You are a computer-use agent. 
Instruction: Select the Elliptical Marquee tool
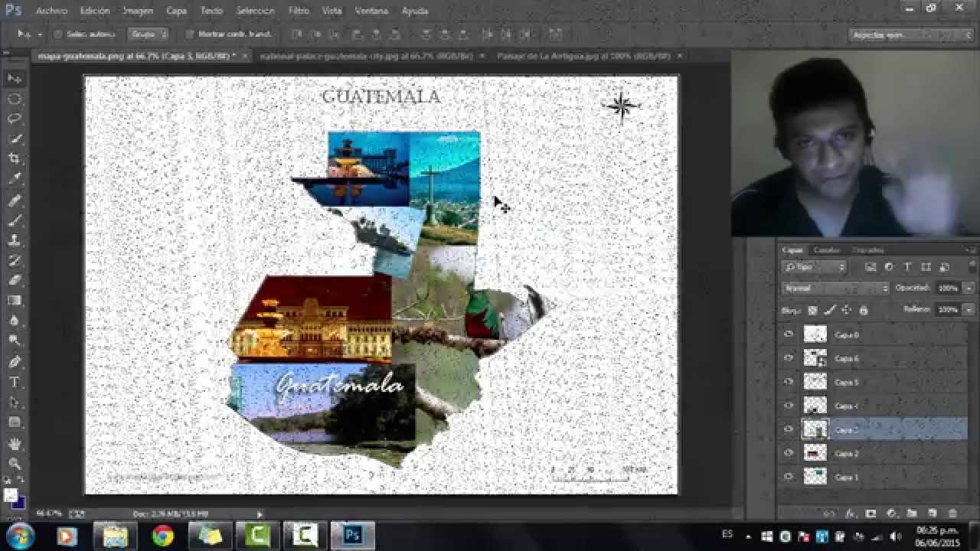click(15, 99)
